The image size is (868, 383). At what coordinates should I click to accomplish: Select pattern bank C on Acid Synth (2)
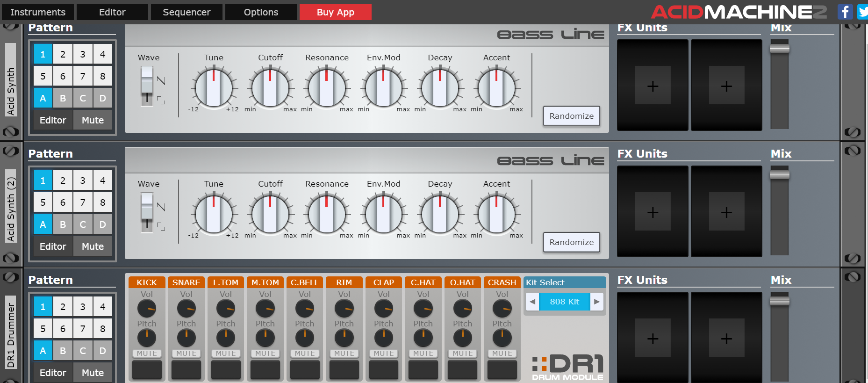(x=83, y=224)
